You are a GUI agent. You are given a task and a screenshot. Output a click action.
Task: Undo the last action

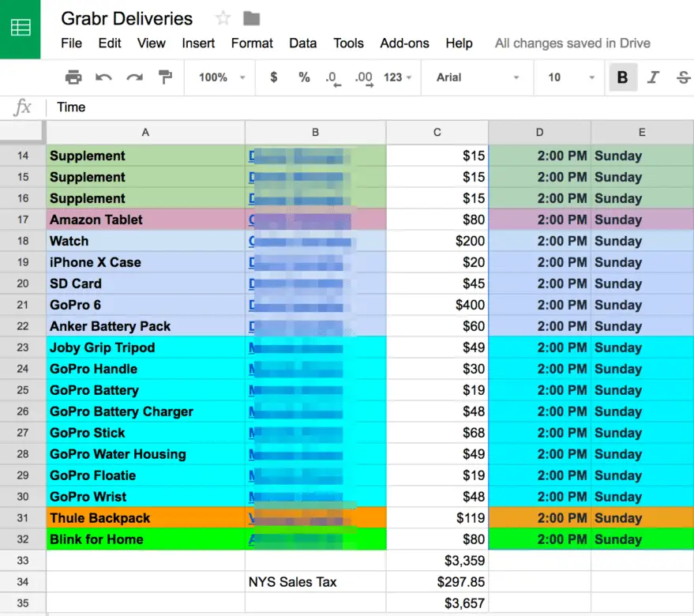(x=103, y=77)
